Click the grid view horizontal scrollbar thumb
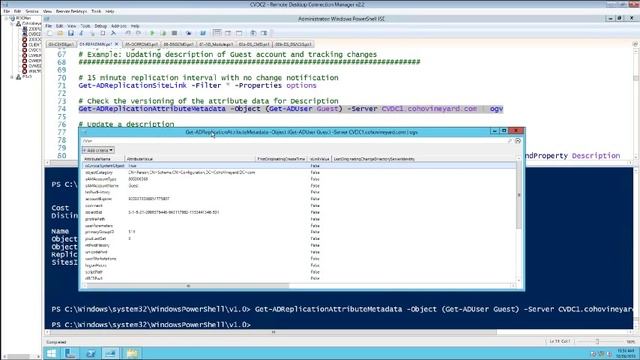The height and width of the screenshot is (360, 640). tap(188, 286)
